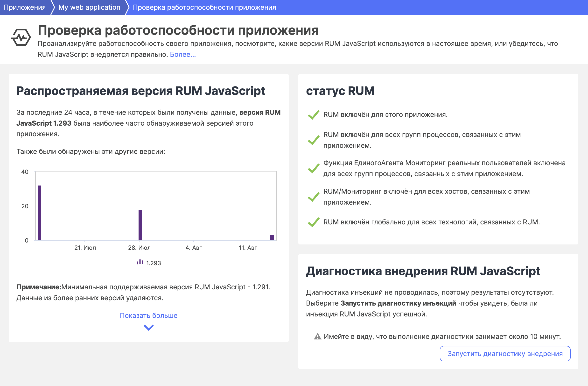
Task: Click checkmark for hosts monitoring status
Action: [314, 197]
